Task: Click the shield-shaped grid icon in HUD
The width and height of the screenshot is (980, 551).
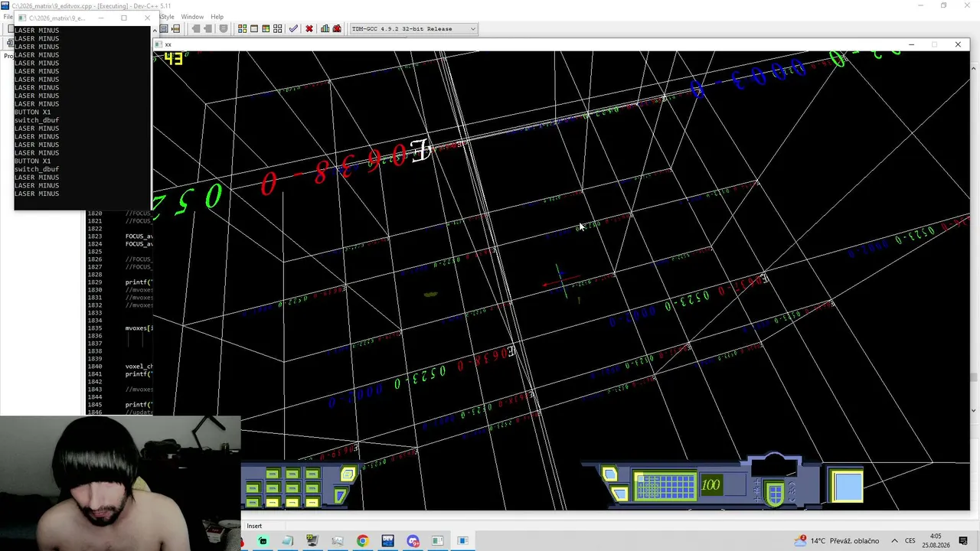Action: point(774,492)
